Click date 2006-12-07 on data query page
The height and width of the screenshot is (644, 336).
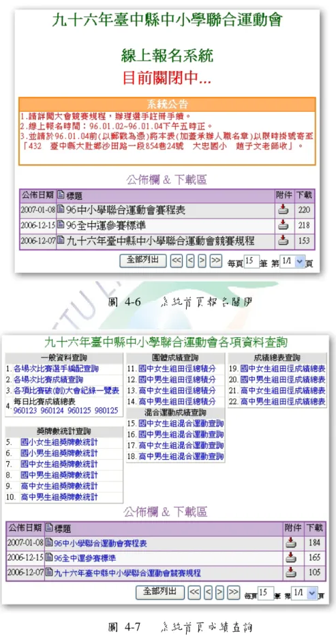pos(25,573)
